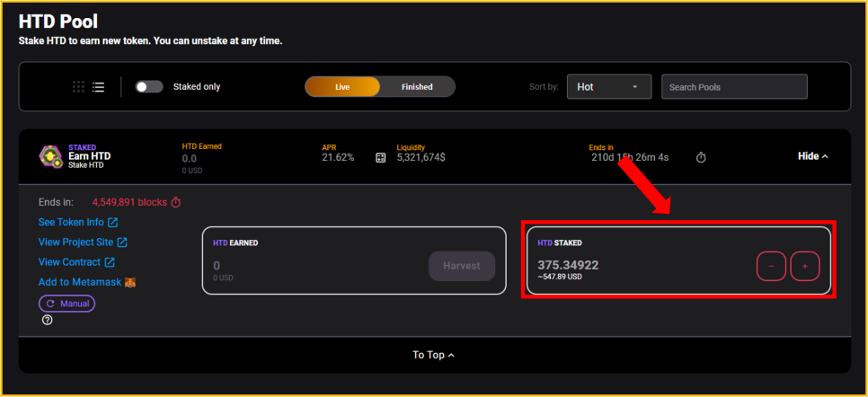Select the Finished tab

[417, 87]
